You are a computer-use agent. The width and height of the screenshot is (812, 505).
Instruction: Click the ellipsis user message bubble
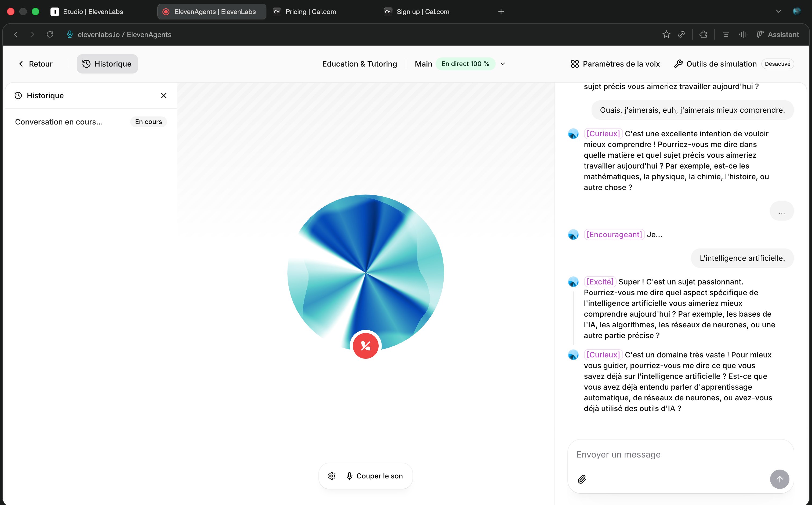(x=782, y=211)
